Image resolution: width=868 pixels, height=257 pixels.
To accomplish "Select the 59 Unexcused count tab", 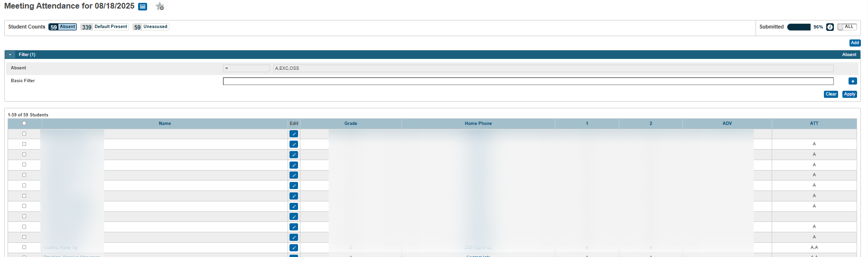I will [151, 27].
